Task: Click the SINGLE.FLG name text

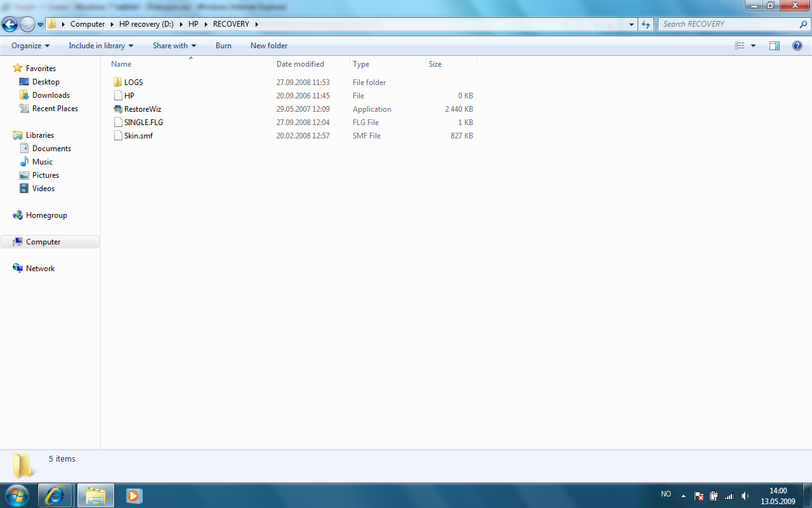Action: click(x=143, y=123)
